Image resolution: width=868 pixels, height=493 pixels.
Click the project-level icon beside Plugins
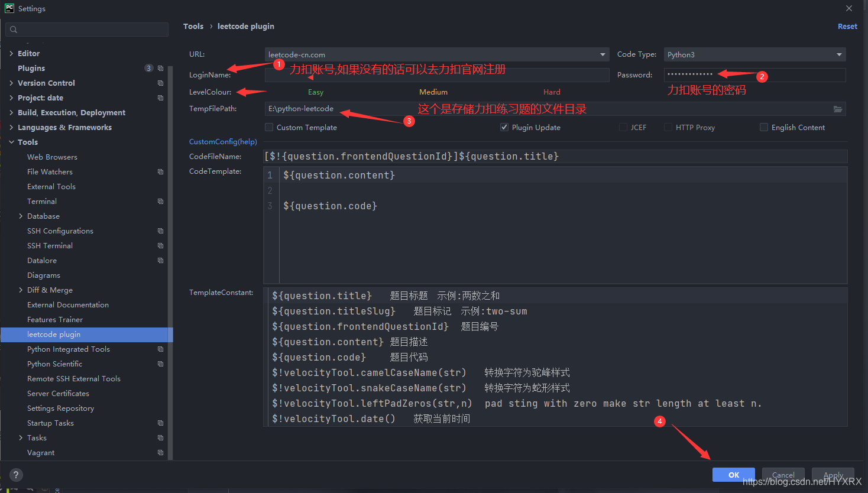click(160, 69)
